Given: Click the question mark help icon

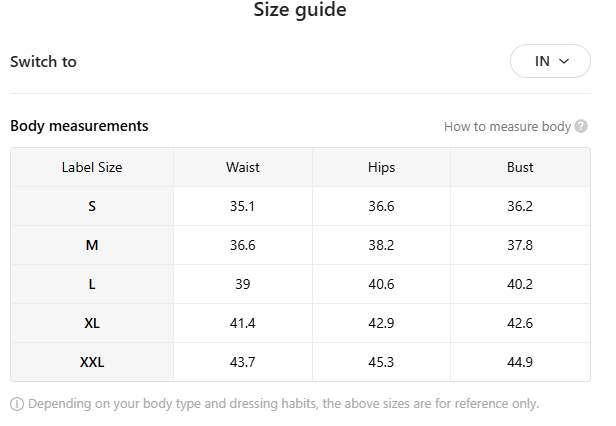Looking at the screenshot, I should click(581, 127).
